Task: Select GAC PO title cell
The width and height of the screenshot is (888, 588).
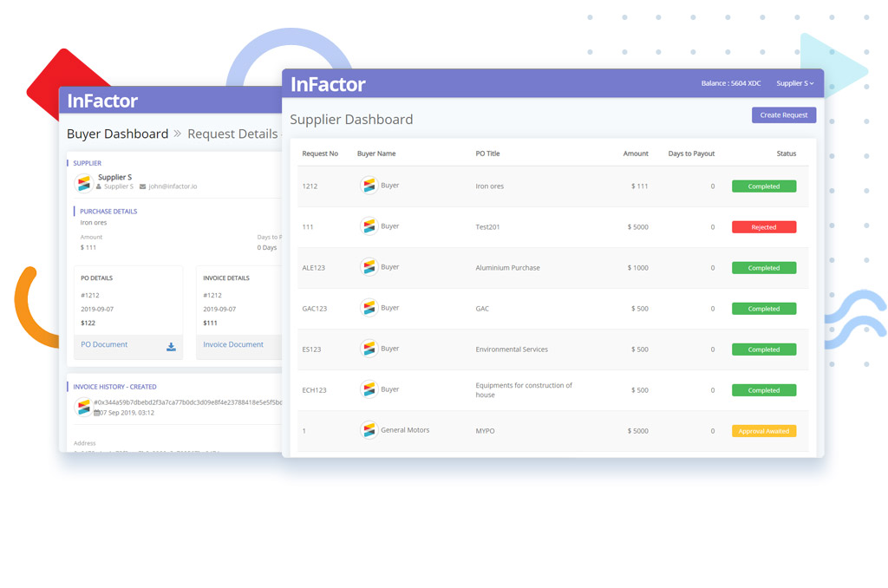Action: 482,309
